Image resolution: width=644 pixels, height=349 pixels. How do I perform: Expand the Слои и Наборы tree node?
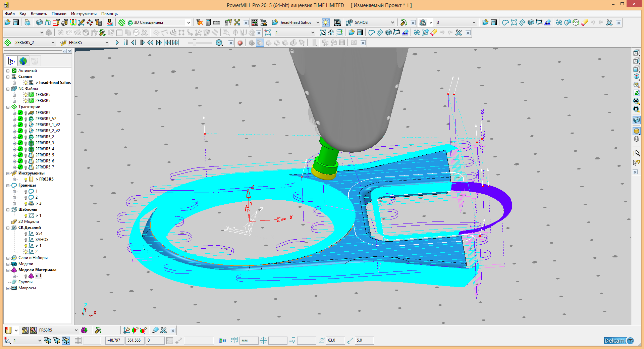[x=8, y=258]
